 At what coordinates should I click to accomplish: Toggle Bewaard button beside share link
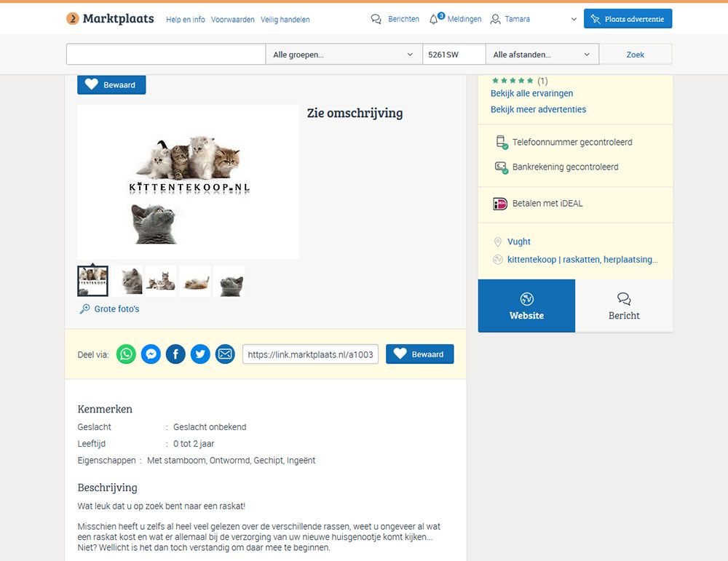[420, 354]
